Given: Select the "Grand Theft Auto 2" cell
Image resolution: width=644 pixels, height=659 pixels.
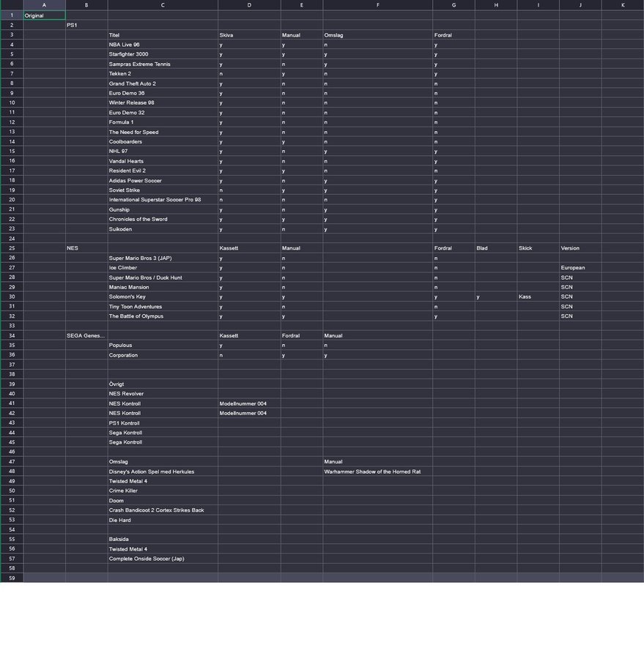Looking at the screenshot, I should [x=163, y=83].
